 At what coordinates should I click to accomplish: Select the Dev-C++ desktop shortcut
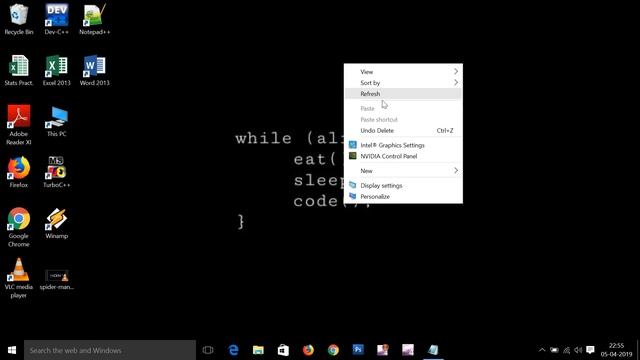point(57,20)
